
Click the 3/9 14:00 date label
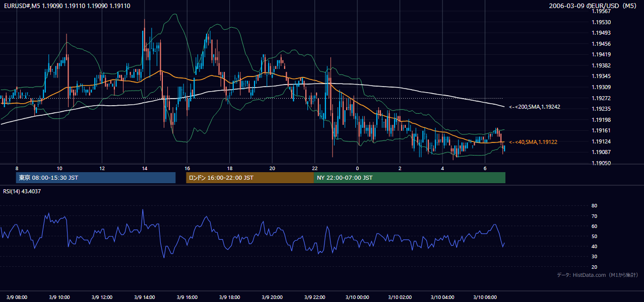pos(144,297)
